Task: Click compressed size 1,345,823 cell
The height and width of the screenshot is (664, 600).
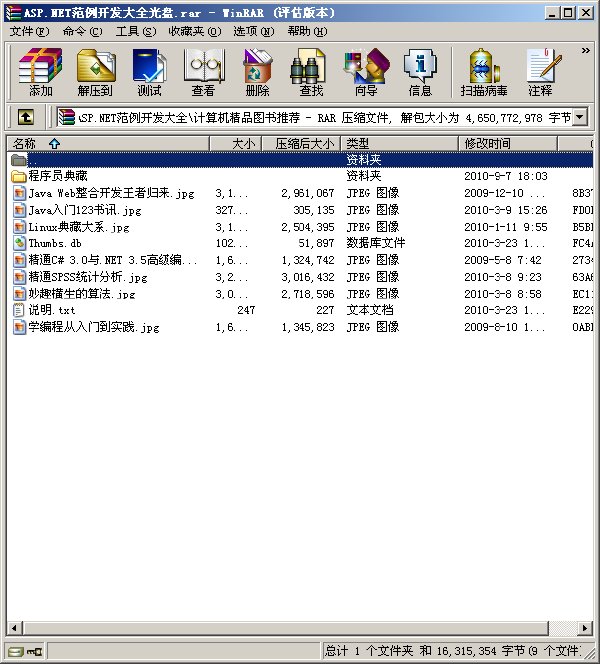Action: [x=308, y=327]
